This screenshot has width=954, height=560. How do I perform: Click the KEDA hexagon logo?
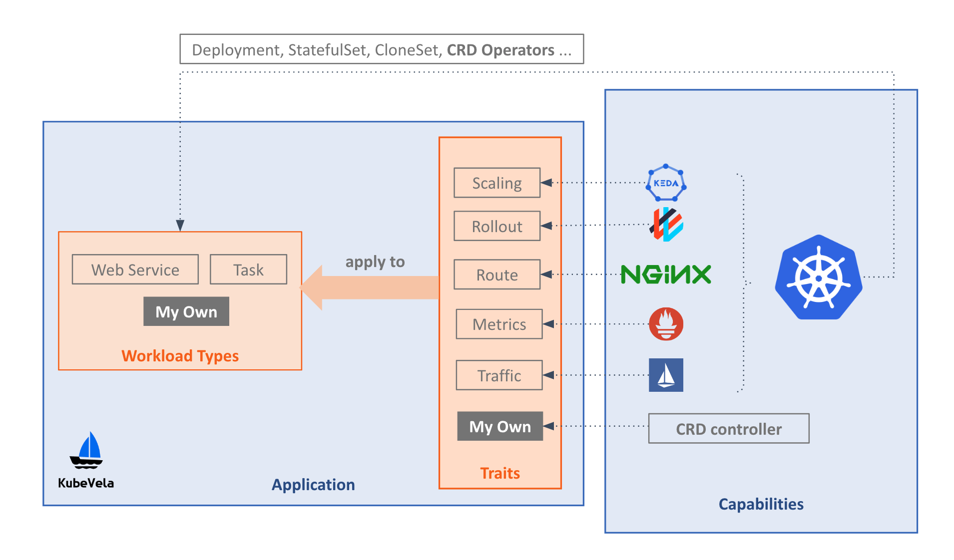click(x=666, y=183)
